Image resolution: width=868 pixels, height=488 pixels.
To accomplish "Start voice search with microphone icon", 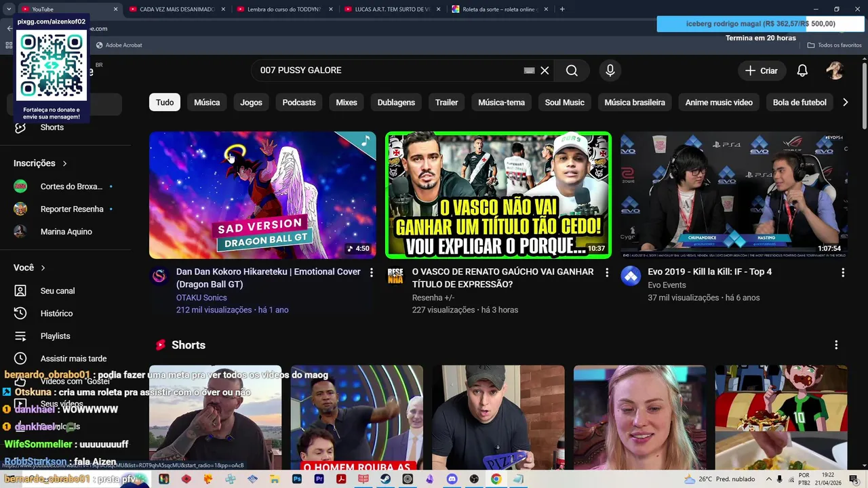I will (610, 70).
